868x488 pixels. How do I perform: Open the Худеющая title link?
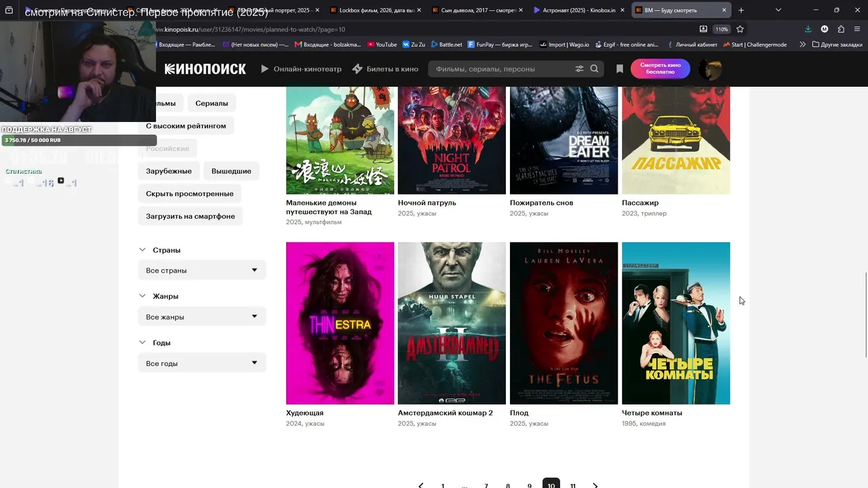click(305, 413)
